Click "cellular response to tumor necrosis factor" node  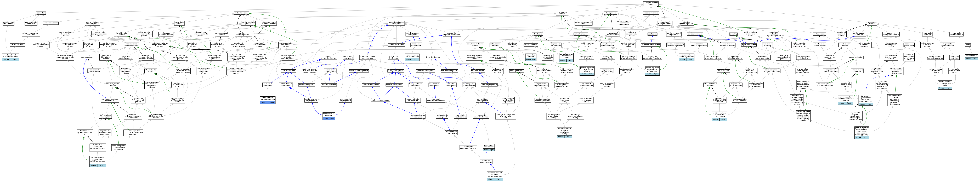click(945, 84)
